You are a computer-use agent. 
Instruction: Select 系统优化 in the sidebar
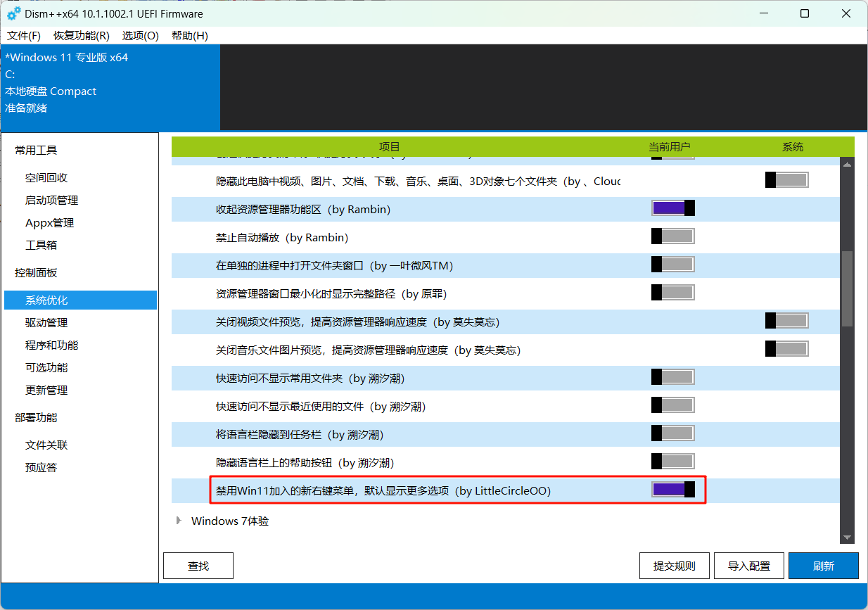click(x=80, y=300)
